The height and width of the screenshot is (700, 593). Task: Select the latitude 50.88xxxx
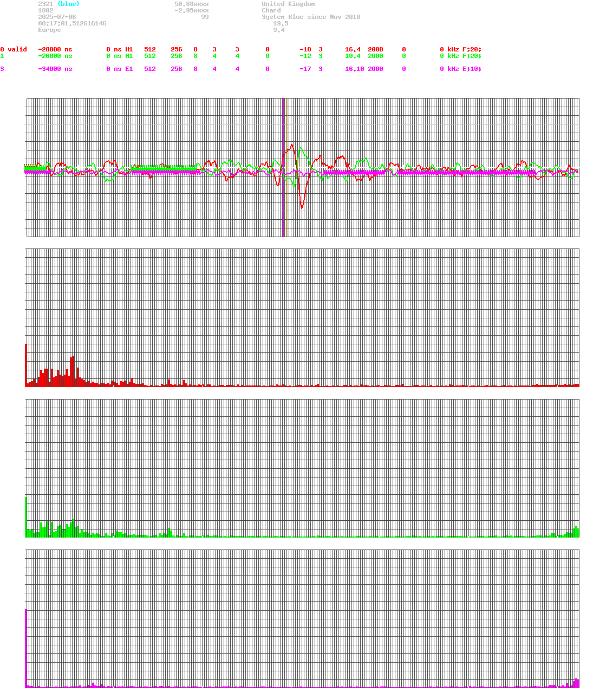pos(192,4)
